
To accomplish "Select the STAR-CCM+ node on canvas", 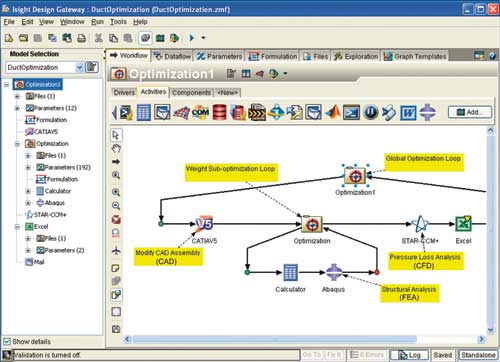I will [420, 223].
